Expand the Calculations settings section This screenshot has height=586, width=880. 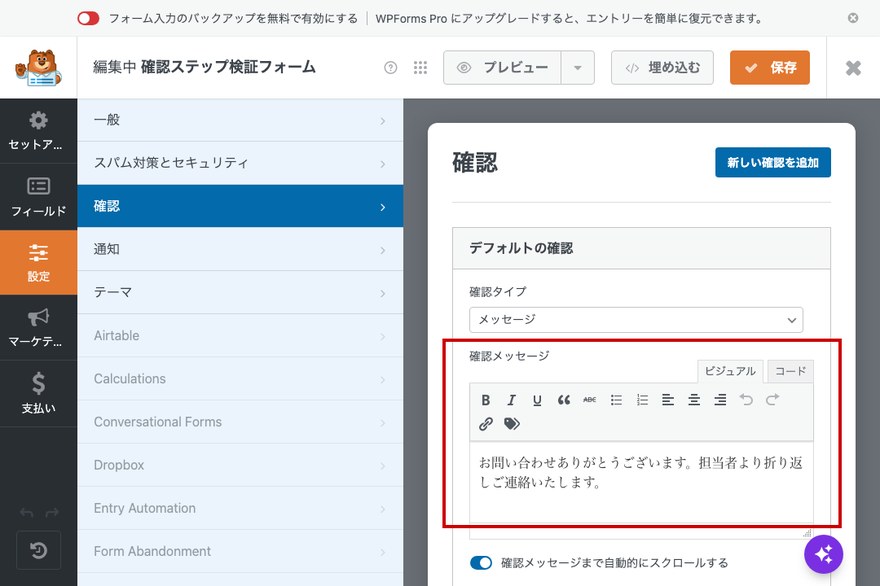(x=240, y=379)
